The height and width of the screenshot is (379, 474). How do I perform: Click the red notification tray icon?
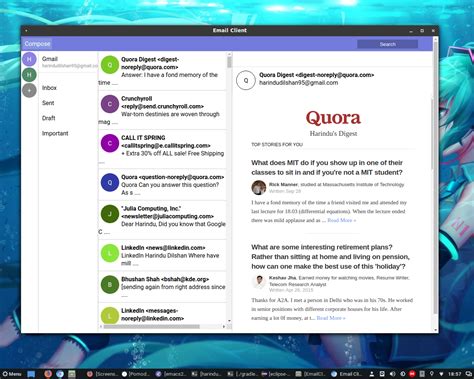click(412, 374)
